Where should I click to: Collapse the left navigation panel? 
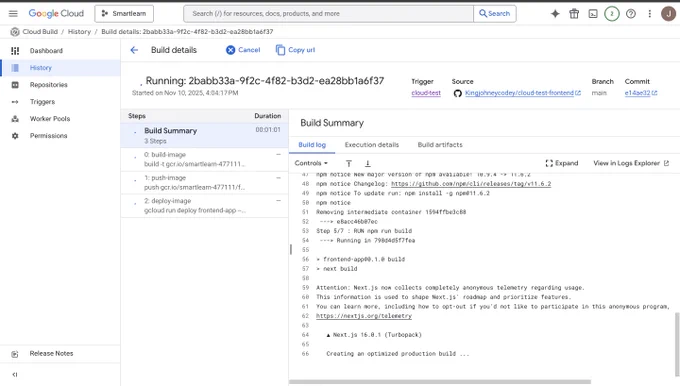pyautogui.click(x=15, y=374)
